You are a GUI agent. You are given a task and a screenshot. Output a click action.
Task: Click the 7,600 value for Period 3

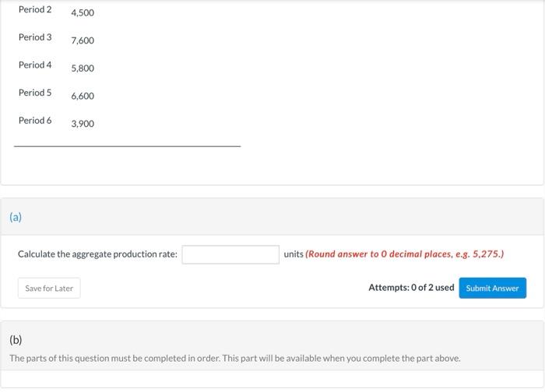83,40
